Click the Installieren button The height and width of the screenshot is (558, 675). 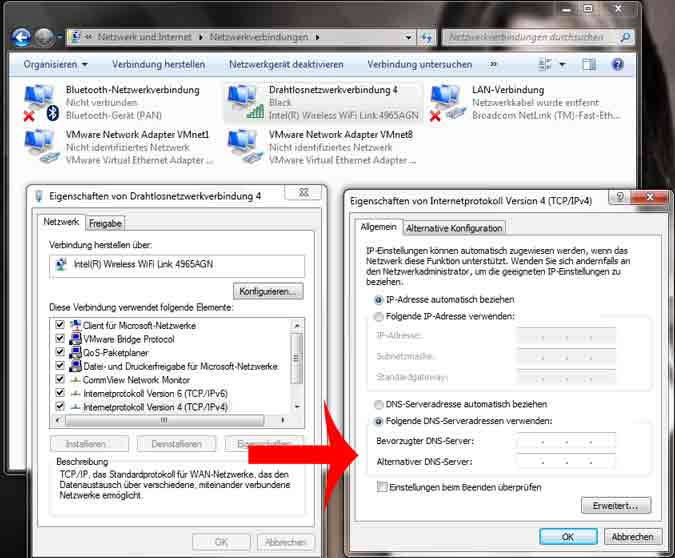90,444
